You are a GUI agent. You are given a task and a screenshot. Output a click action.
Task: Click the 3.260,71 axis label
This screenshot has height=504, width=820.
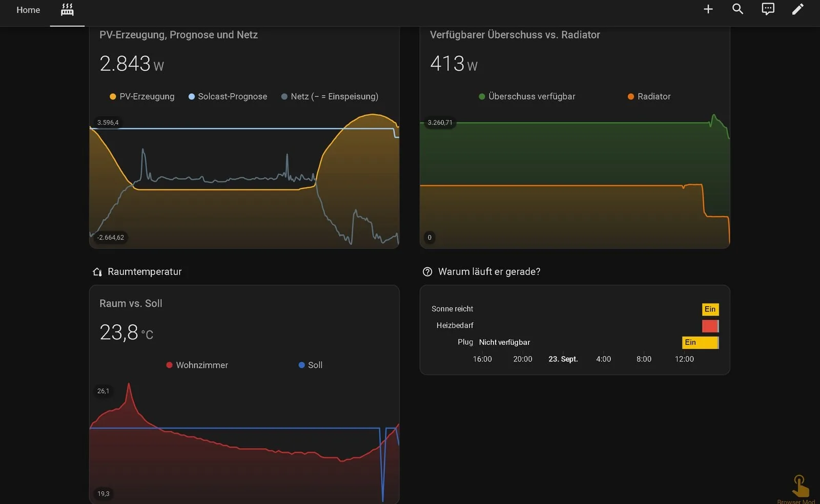click(x=440, y=122)
